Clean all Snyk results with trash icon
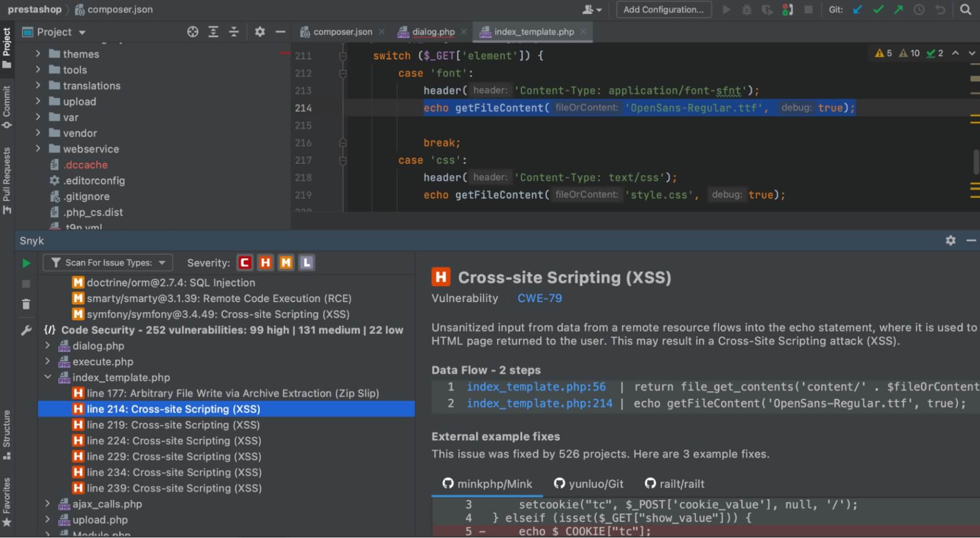This screenshot has width=980, height=538. [x=26, y=305]
